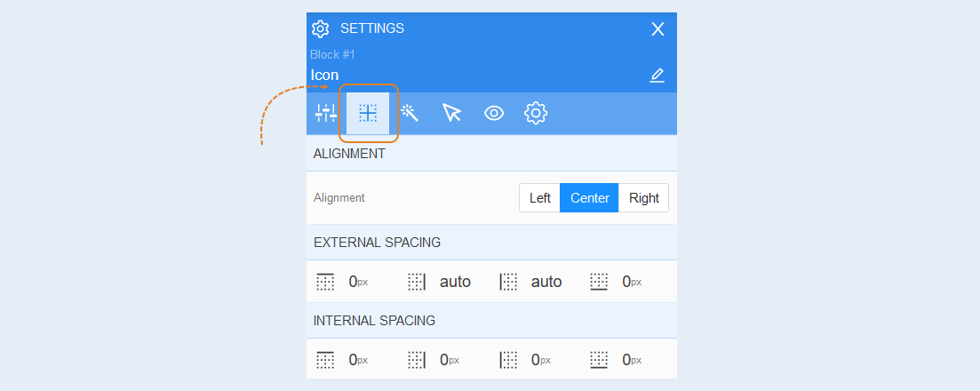Image resolution: width=980 pixels, height=391 pixels.
Task: Click internal bottom spacing icon
Action: click(599, 360)
